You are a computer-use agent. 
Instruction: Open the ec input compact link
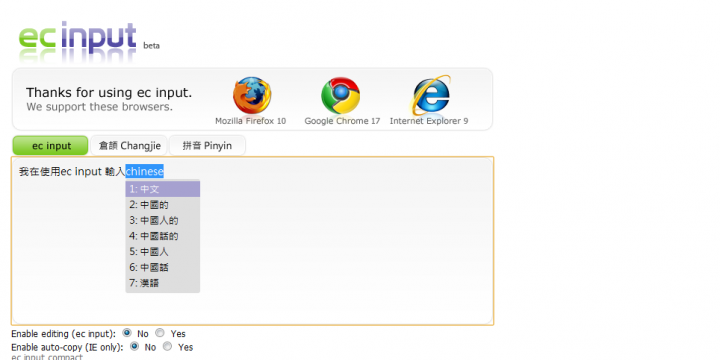[47, 357]
